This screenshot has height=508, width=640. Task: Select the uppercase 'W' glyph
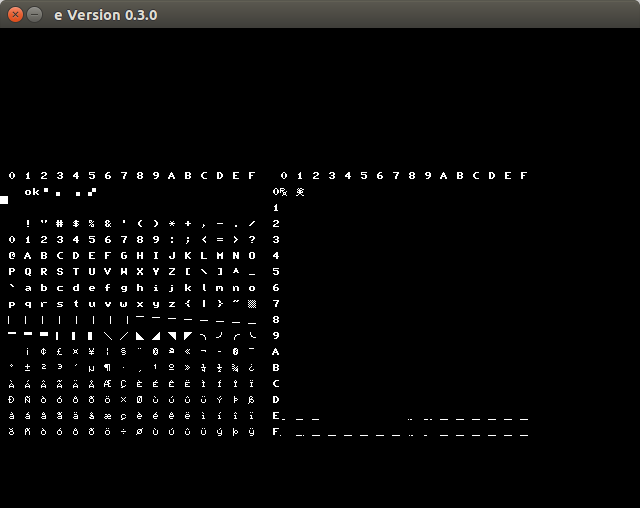(124, 272)
